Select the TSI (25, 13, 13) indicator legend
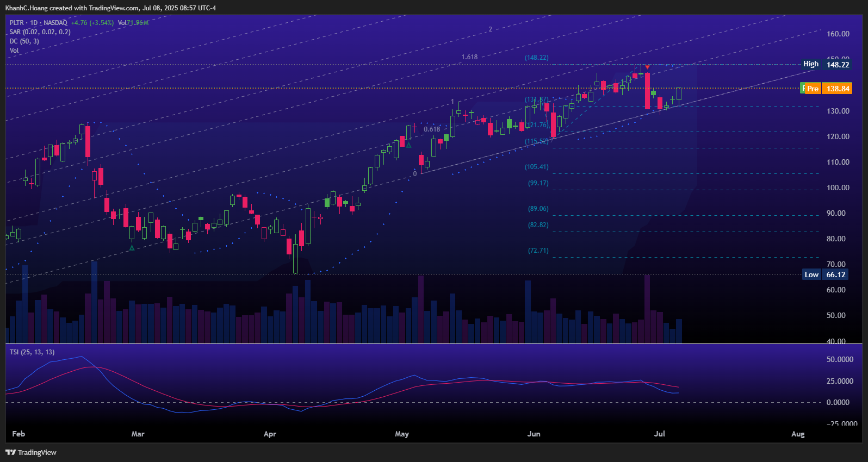This screenshot has height=462, width=868. [32, 352]
